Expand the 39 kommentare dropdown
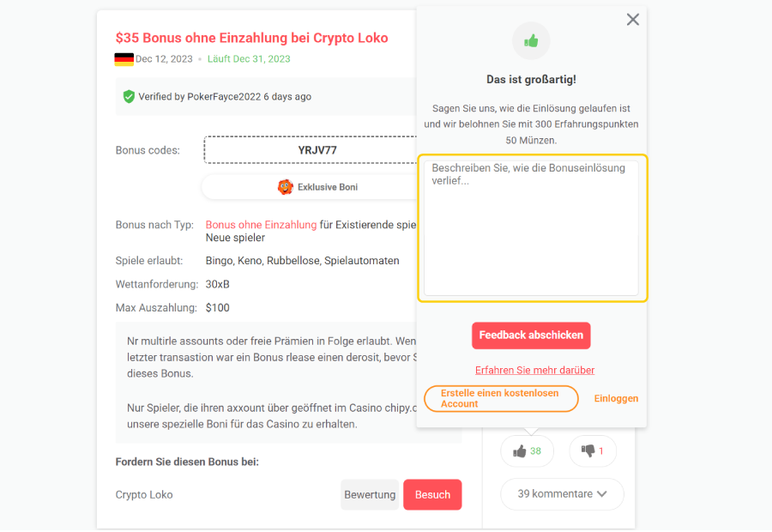Viewport: 772px width, 532px height. (562, 494)
